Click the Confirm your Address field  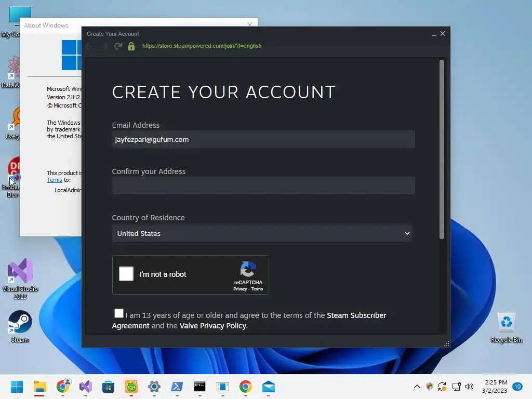click(263, 185)
